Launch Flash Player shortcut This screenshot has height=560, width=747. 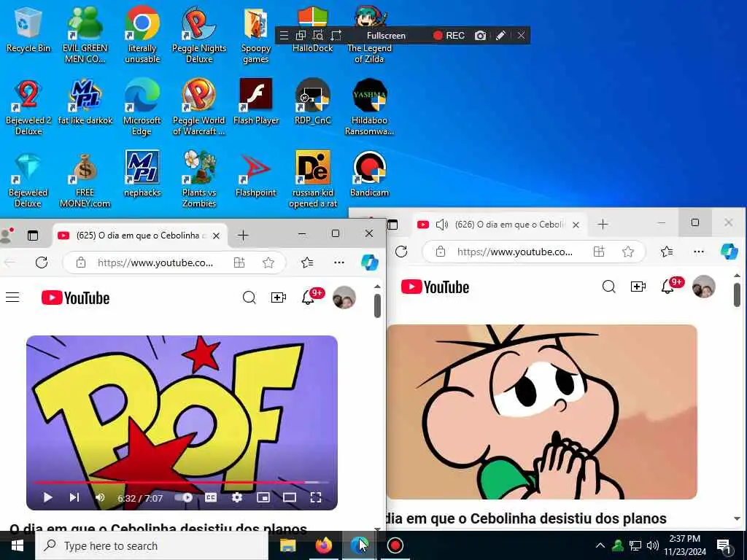(256, 102)
